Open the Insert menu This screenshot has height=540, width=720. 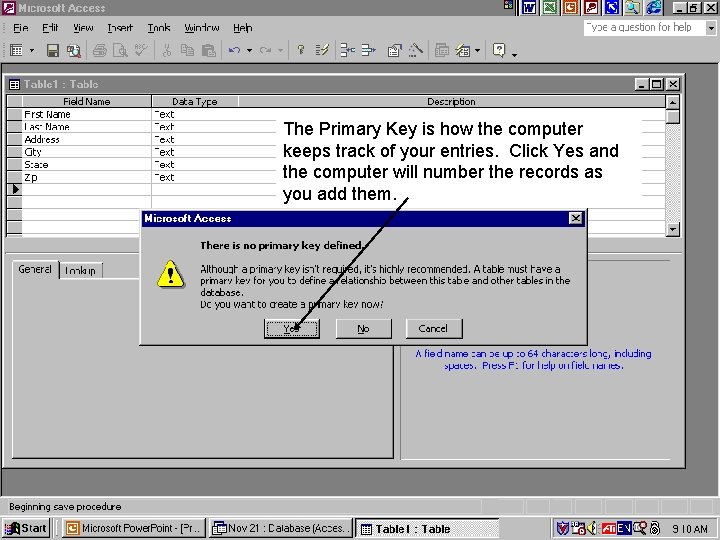coord(120,28)
